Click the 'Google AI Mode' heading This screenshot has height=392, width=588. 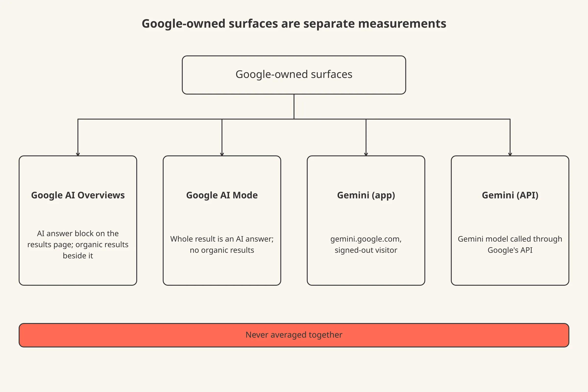[x=222, y=195]
